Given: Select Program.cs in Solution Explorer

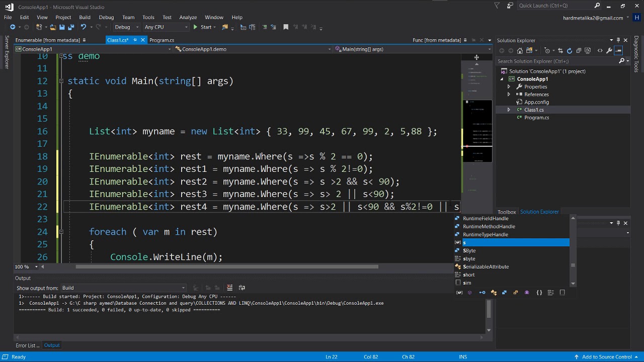Looking at the screenshot, I should click(x=536, y=118).
